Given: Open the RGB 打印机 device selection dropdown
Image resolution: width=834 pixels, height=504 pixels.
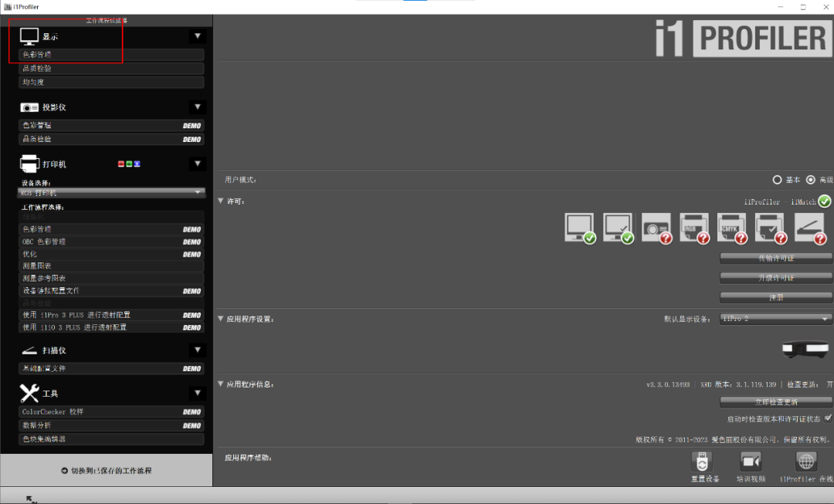Looking at the screenshot, I should (x=111, y=192).
